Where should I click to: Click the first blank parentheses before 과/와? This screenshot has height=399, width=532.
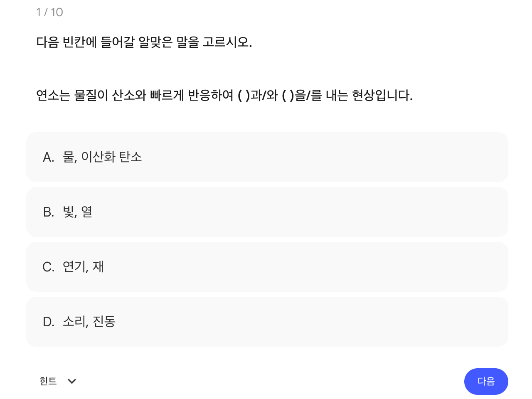(x=244, y=96)
